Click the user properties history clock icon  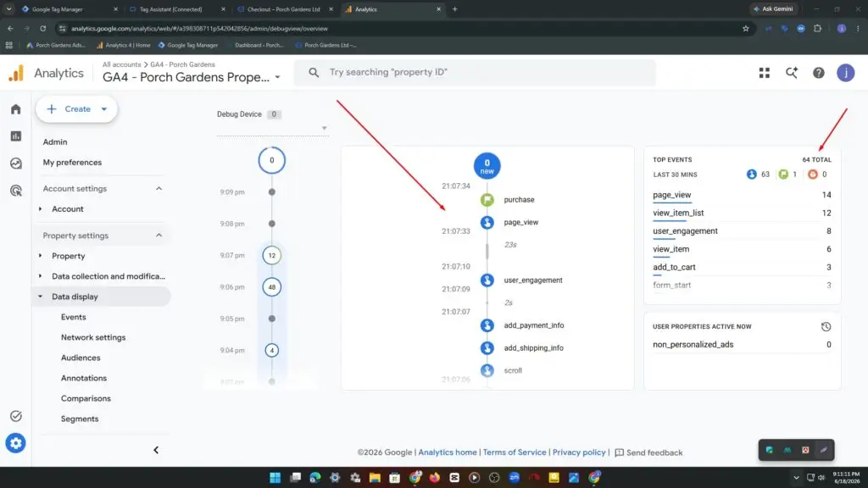826,327
